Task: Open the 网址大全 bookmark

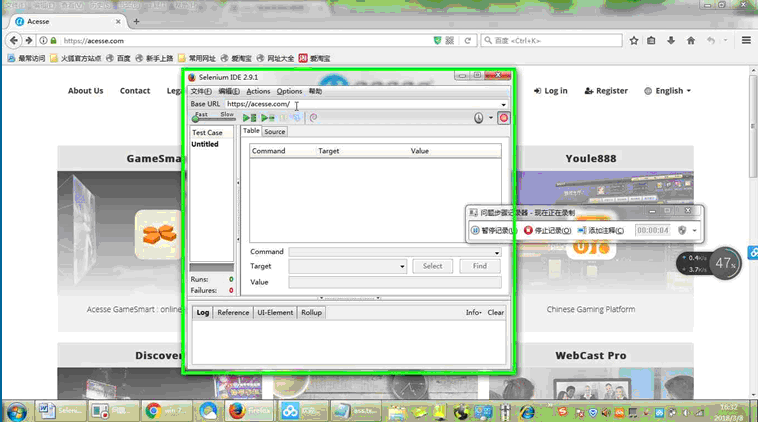Action: (276, 58)
